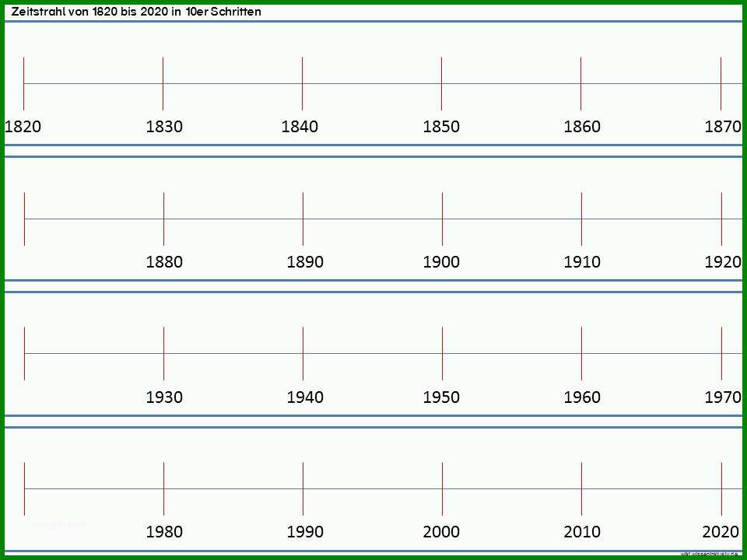Click the 2020 year label

pyautogui.click(x=721, y=532)
